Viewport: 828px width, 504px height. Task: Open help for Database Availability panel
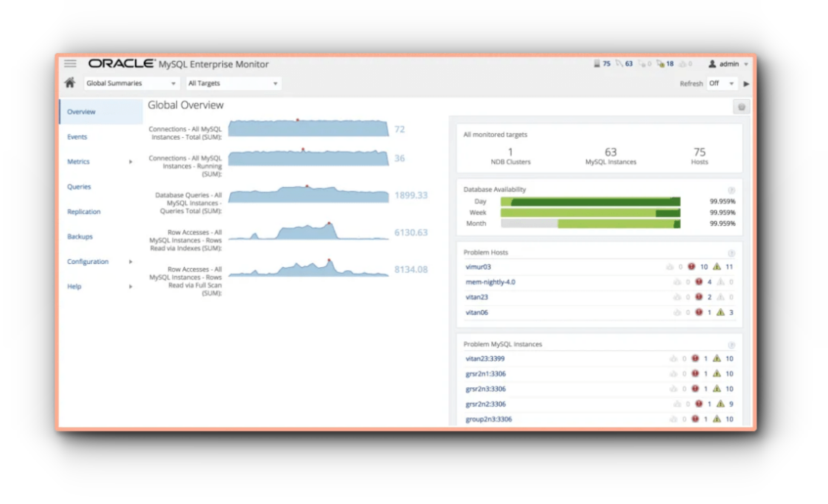(x=731, y=190)
